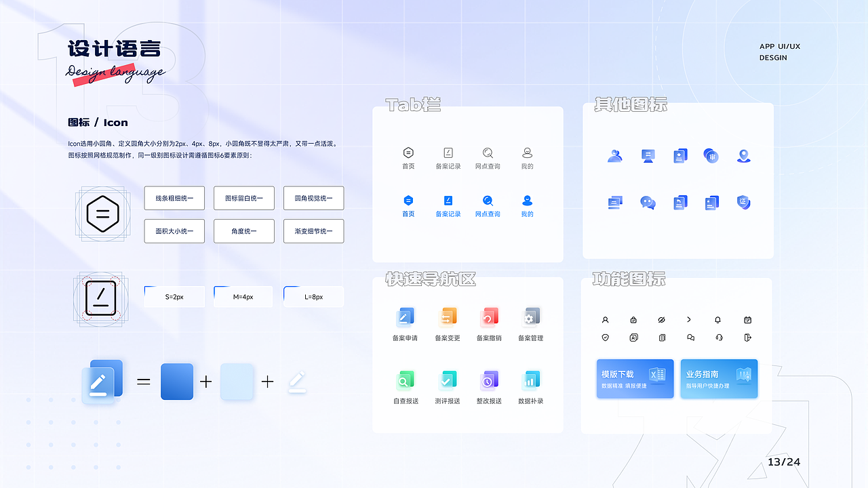Click the outline bell notification icon
This screenshot has width=868, height=488.
click(x=718, y=320)
